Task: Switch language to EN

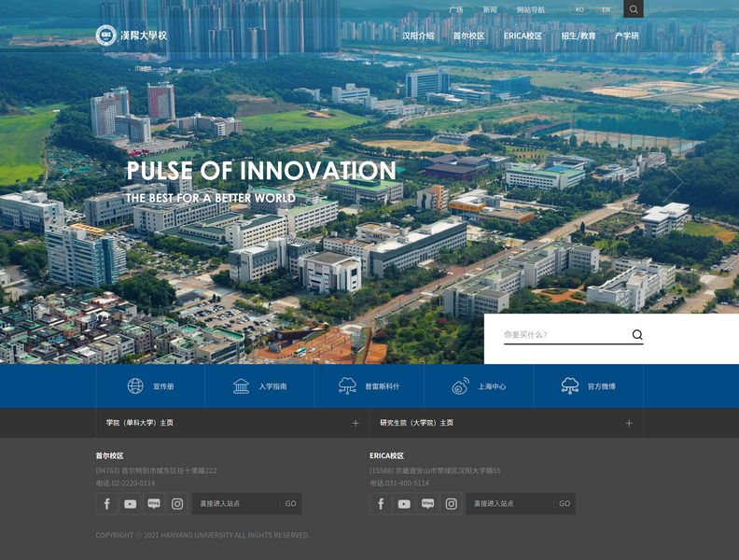Action: pos(606,10)
